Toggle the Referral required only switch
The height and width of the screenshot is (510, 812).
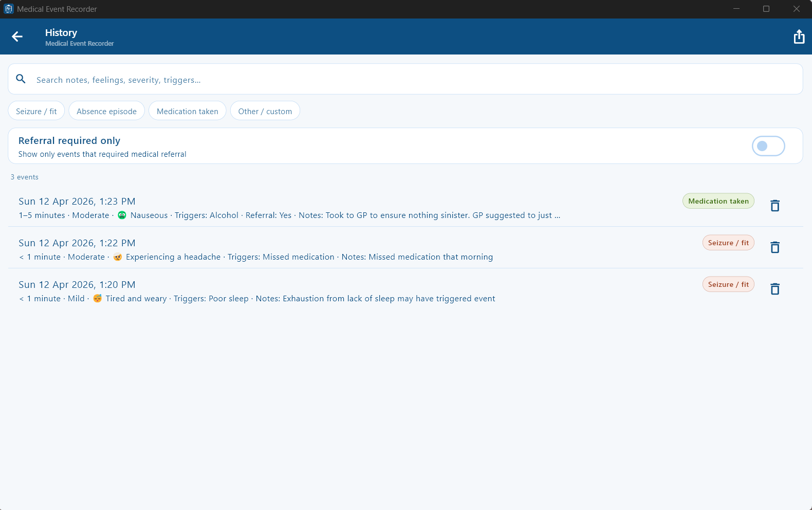[768, 146]
